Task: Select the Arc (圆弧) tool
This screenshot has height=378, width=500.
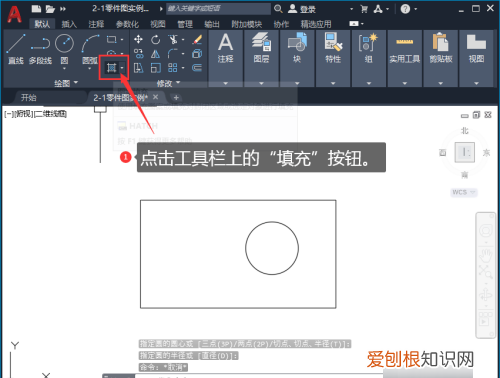Action: (90, 48)
